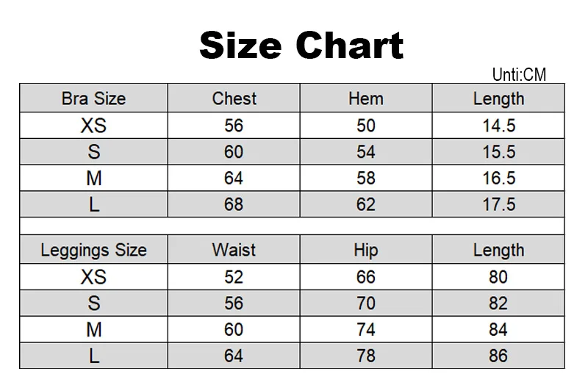Select the Bra Size header cell
588x385 pixels.
pyautogui.click(x=93, y=98)
